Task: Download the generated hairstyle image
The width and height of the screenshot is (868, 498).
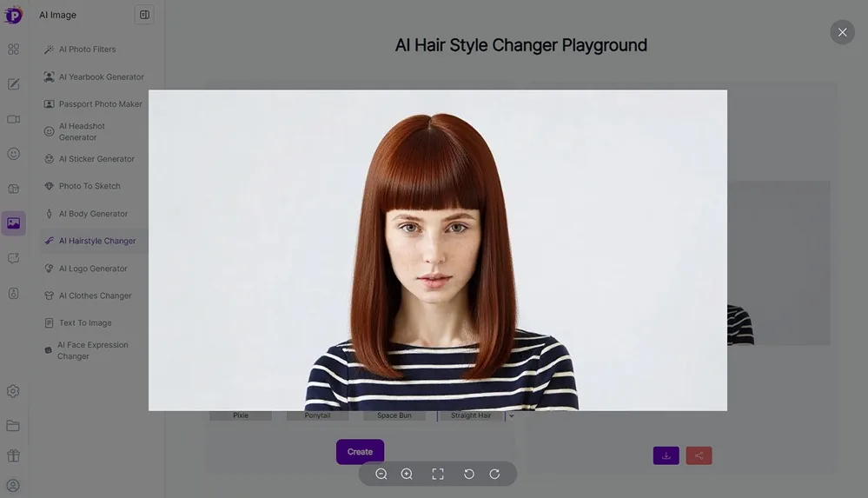Action: pos(666,455)
